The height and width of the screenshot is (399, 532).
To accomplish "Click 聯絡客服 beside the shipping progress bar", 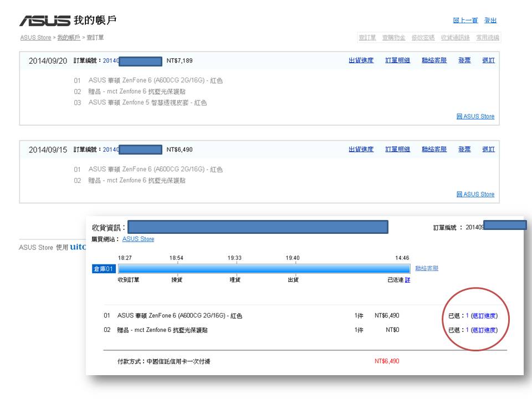I will (427, 268).
